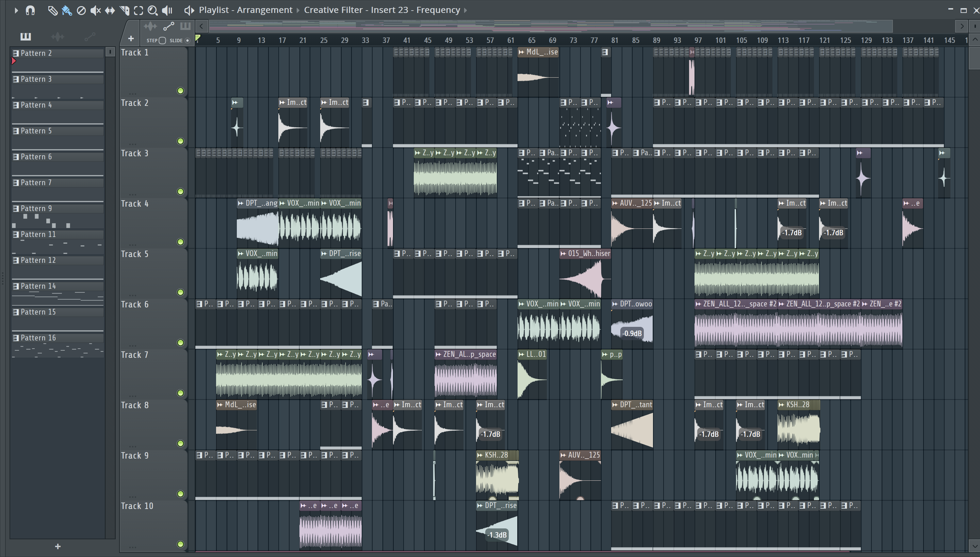The height and width of the screenshot is (557, 980).
Task: Select the Slip tool
Action: point(110,10)
